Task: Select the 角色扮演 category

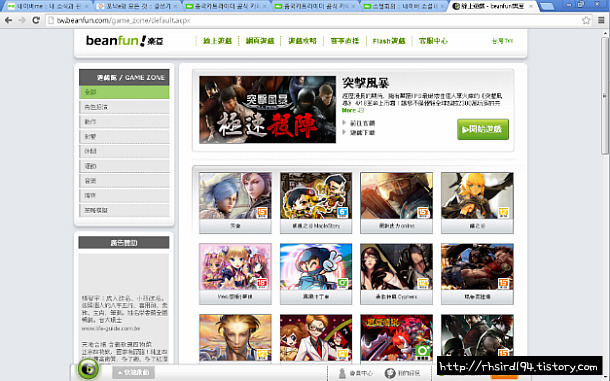Action: pos(124,107)
